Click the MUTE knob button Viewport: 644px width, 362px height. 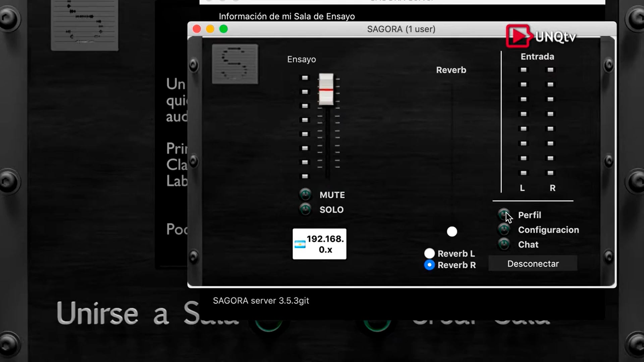[305, 194]
